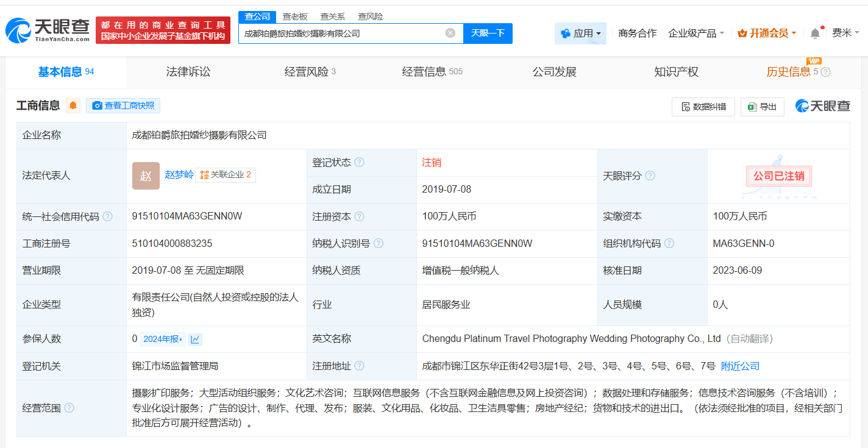Click the 数据纠错 button
The width and height of the screenshot is (868, 448).
click(x=703, y=107)
